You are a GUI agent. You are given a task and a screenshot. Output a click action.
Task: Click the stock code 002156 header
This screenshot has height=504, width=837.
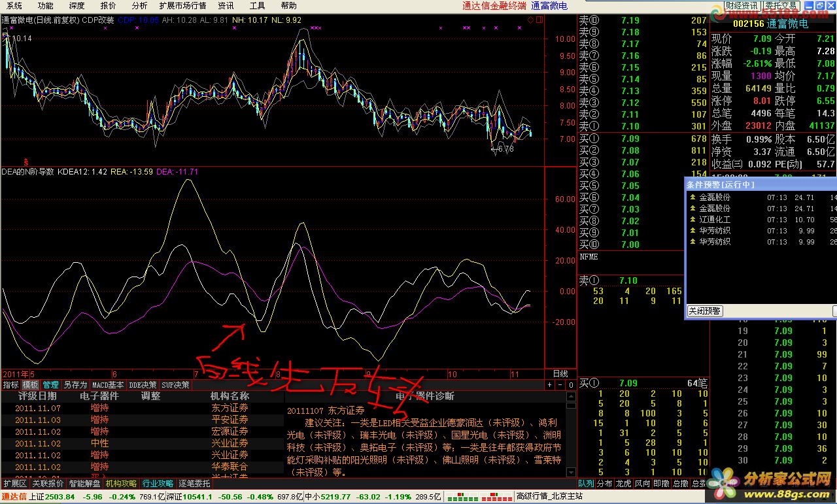tap(748, 24)
